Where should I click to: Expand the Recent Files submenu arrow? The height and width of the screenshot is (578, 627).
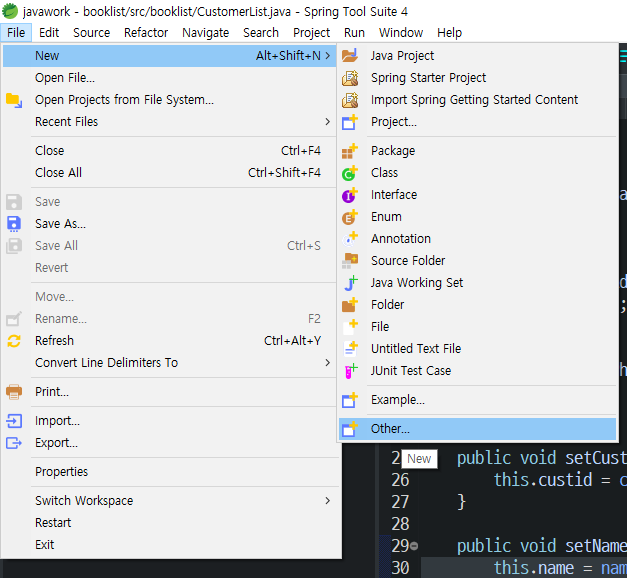327,122
